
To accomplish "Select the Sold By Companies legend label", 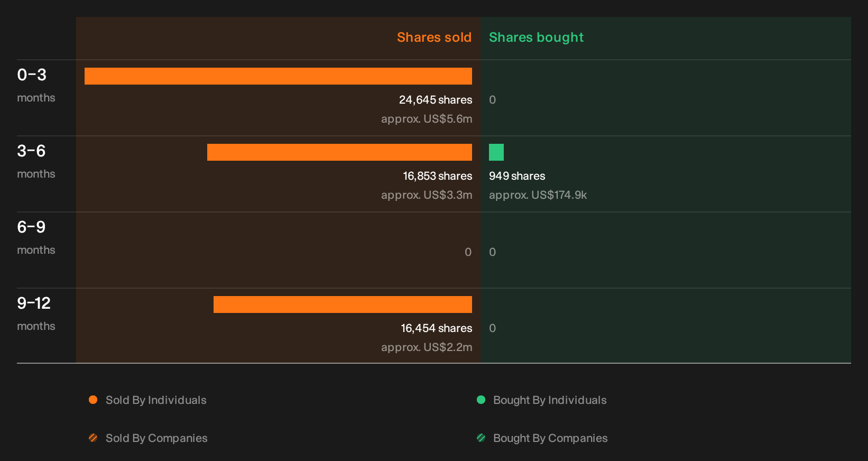I will (156, 438).
